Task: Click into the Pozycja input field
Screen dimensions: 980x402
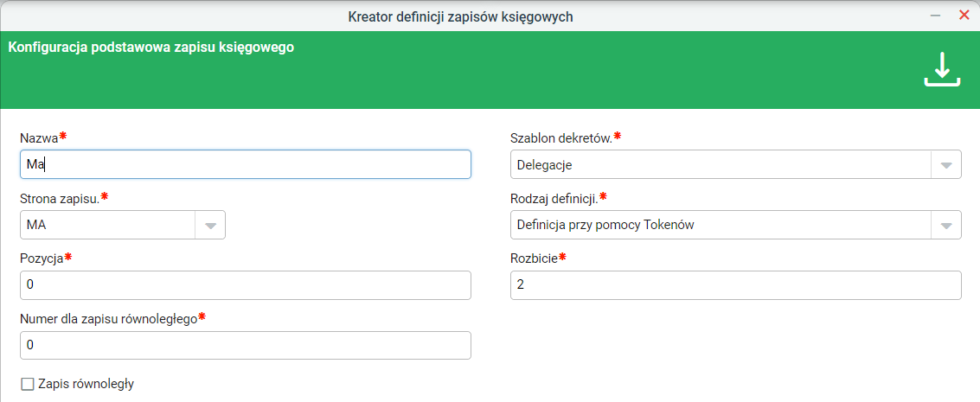Action: point(246,285)
